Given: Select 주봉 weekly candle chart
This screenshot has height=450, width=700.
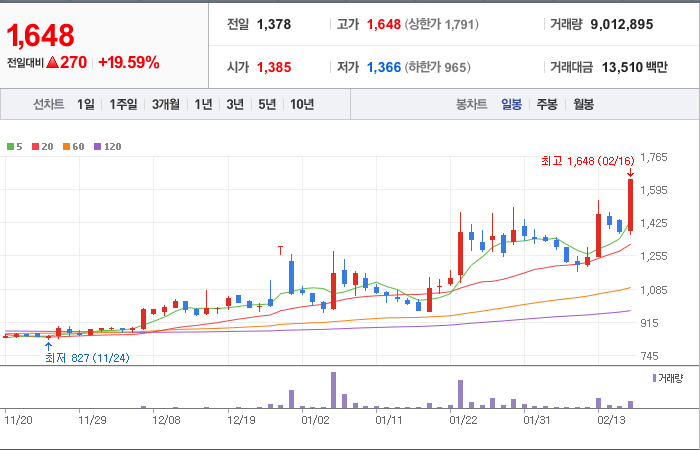Looking at the screenshot, I should click(x=547, y=104).
